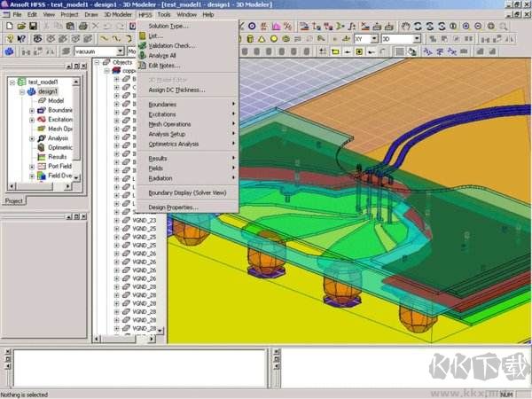Expand the Analysis node in project tree
The image size is (532, 399).
pyautogui.click(x=32, y=139)
